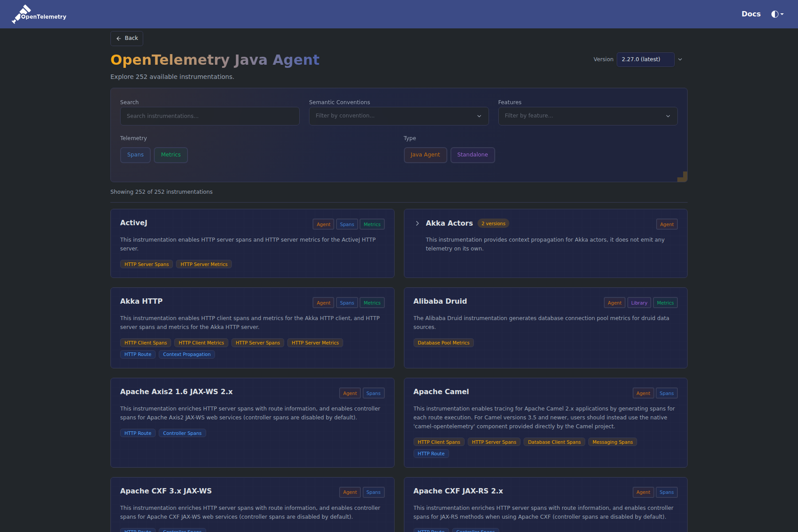Click HTTP Client Metrics tag on Akka HTTP
The width and height of the screenshot is (798, 532).
[201, 343]
